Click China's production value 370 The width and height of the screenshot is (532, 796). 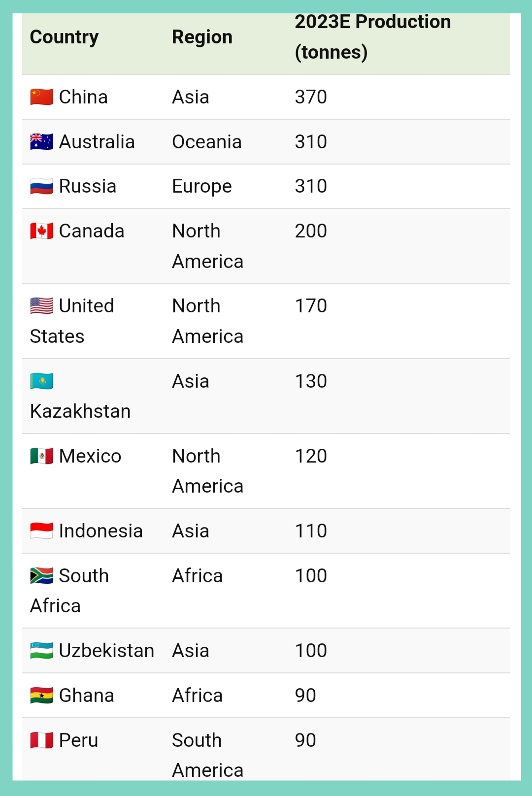pyautogui.click(x=311, y=97)
